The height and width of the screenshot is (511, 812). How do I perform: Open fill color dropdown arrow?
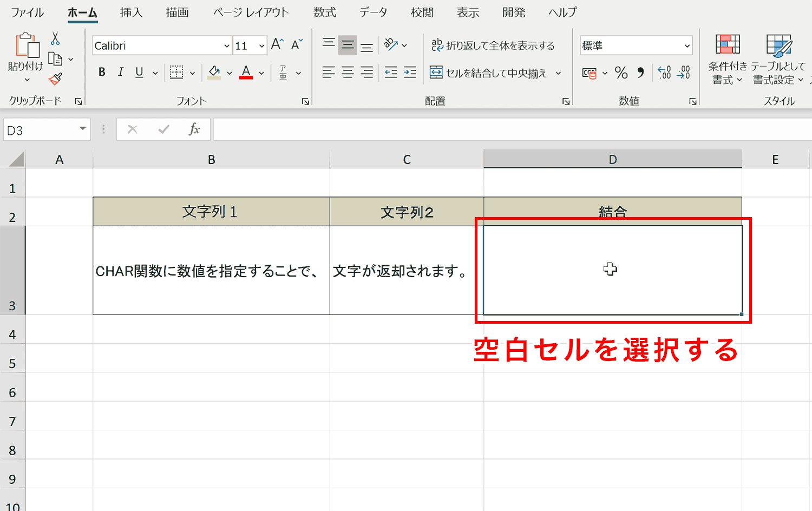(230, 73)
